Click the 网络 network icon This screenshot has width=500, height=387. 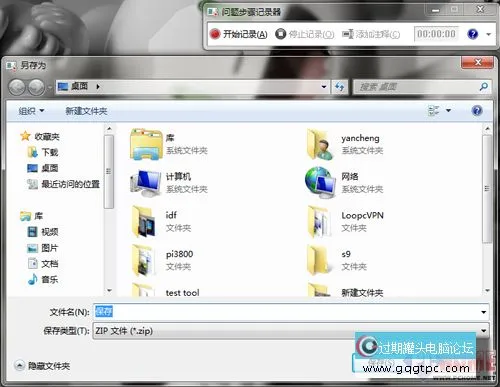click(320, 182)
